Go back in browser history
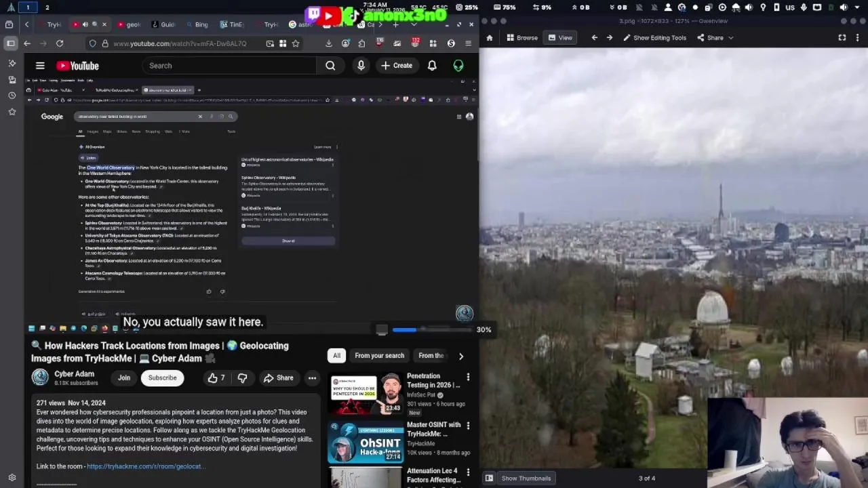Screen dimensions: 868x488 click(27, 43)
